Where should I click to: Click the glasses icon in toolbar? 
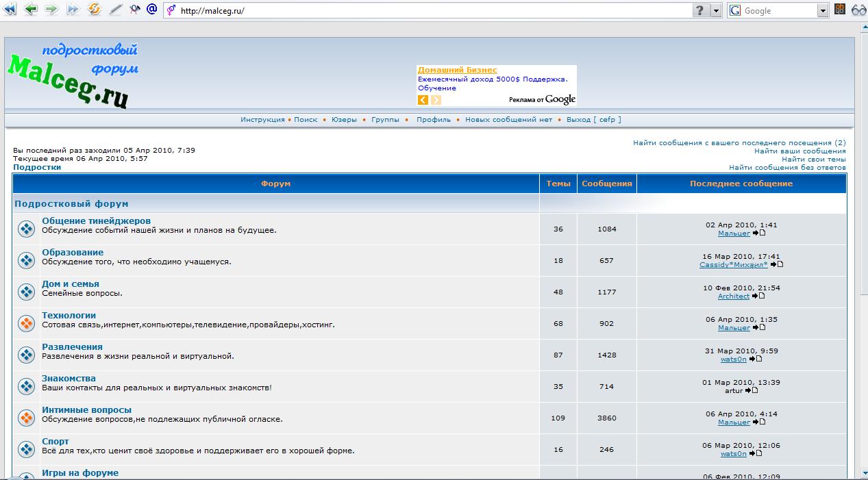click(x=859, y=10)
